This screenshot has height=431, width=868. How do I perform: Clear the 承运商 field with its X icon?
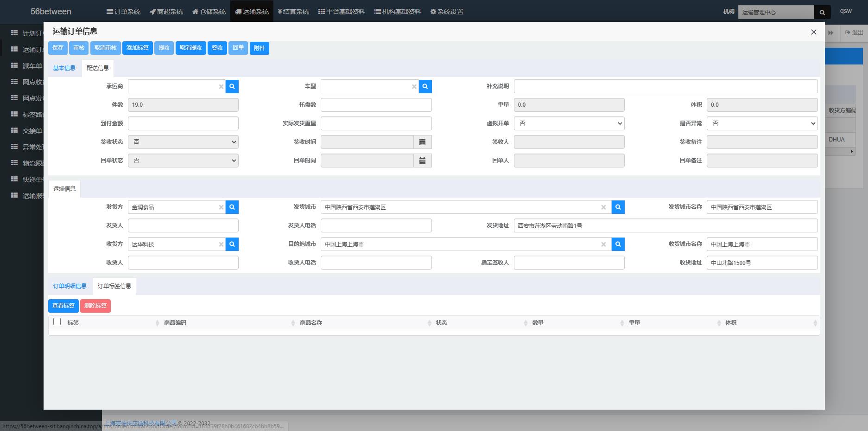[221, 87]
